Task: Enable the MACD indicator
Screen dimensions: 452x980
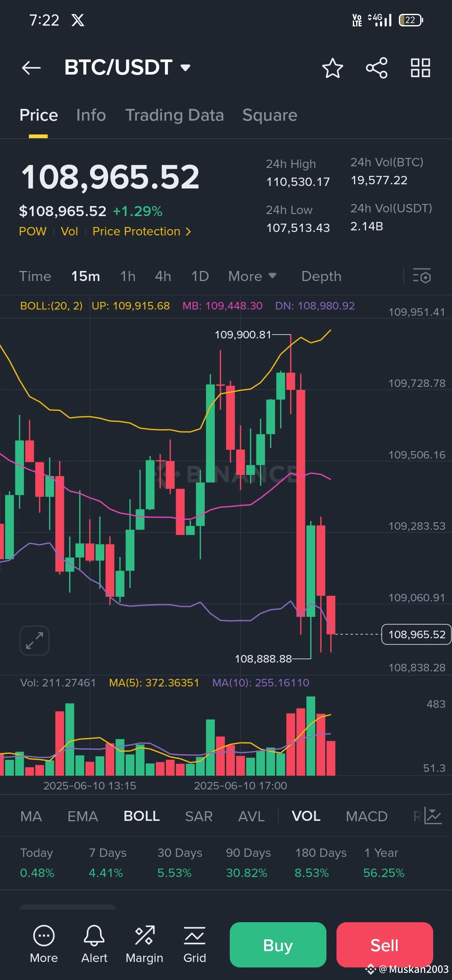Action: point(367,816)
